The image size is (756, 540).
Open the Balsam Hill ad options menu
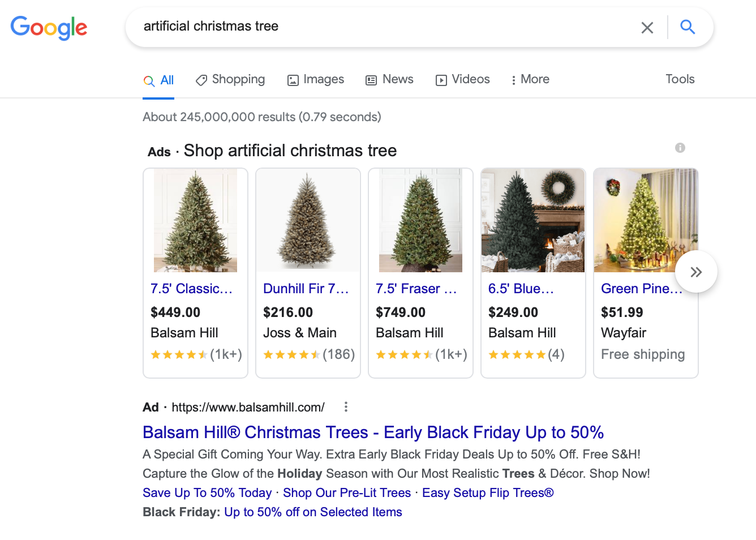(x=346, y=407)
